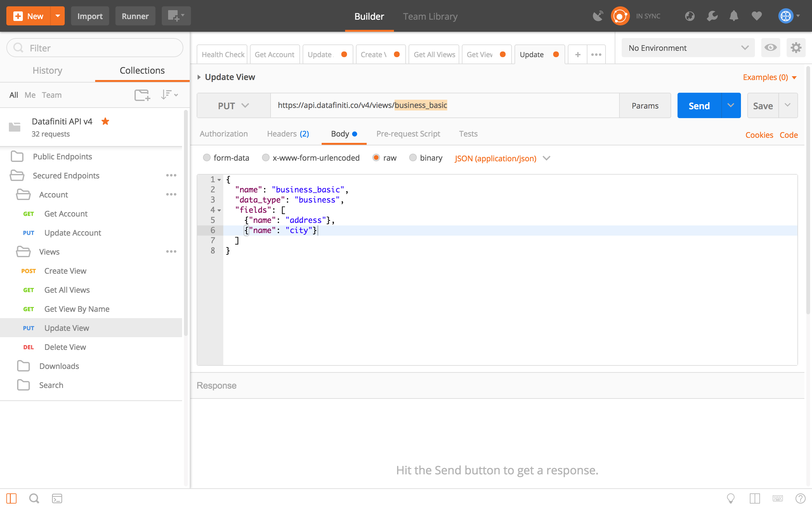The height and width of the screenshot is (508, 812).
Task: Open the Tests tab
Action: [468, 134]
